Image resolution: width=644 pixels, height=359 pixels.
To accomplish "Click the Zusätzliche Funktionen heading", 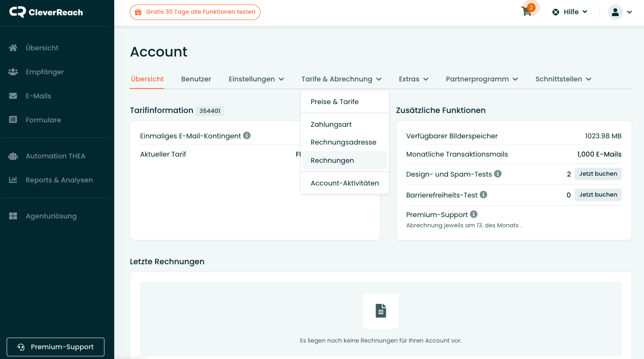I will 441,110.
